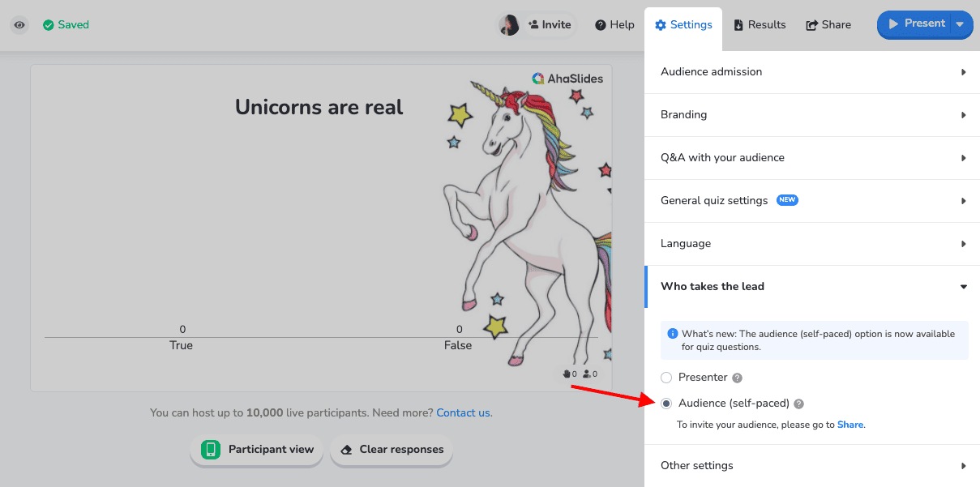Invite collaborators with the Invite button
Viewport: 980px width, 487px height.
[550, 25]
